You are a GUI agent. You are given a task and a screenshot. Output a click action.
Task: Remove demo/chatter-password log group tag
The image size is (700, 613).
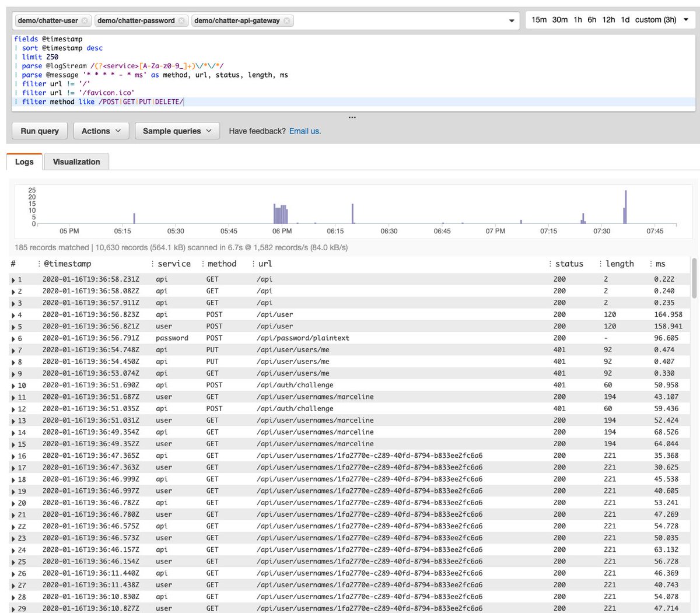(x=181, y=20)
